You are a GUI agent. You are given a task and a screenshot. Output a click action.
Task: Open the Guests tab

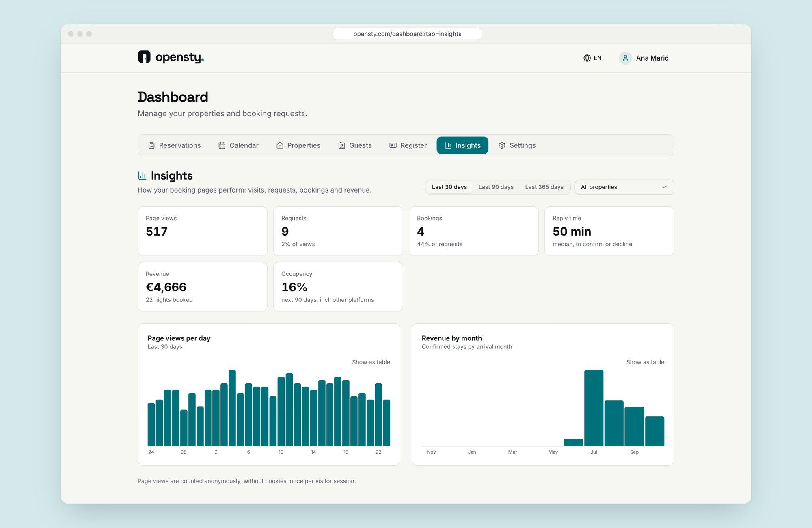355,145
